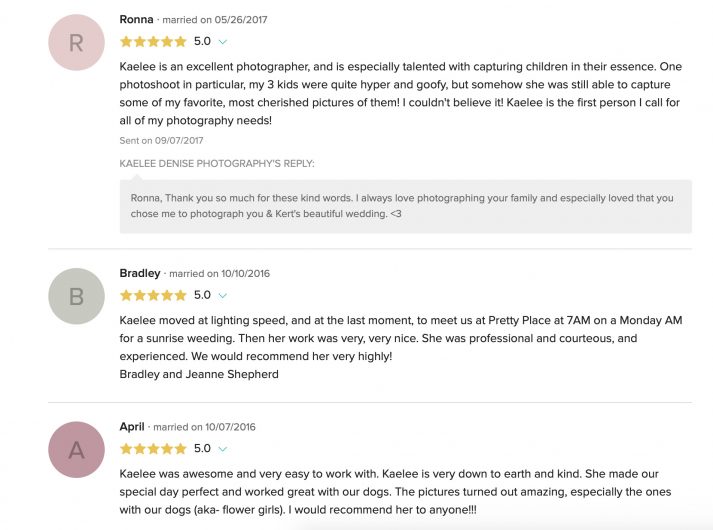Click the 5.0 score on Bradley's review
The image size is (713, 530).
(202, 295)
